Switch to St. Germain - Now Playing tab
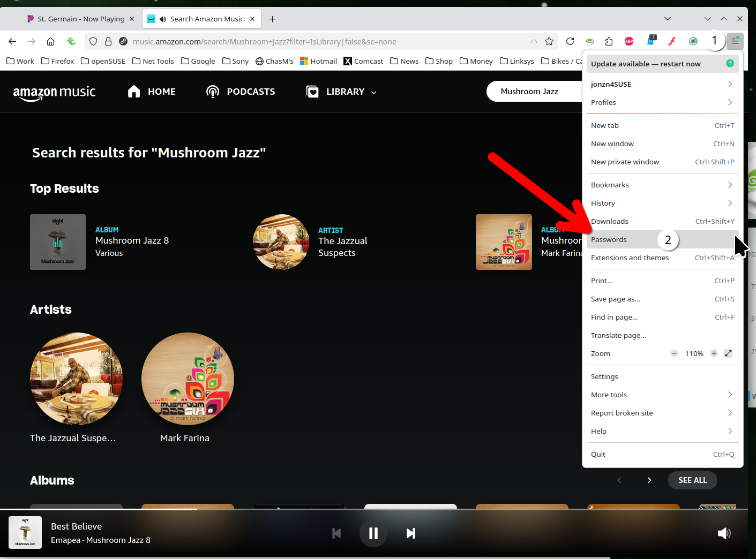This screenshot has height=559, width=756. click(x=80, y=19)
